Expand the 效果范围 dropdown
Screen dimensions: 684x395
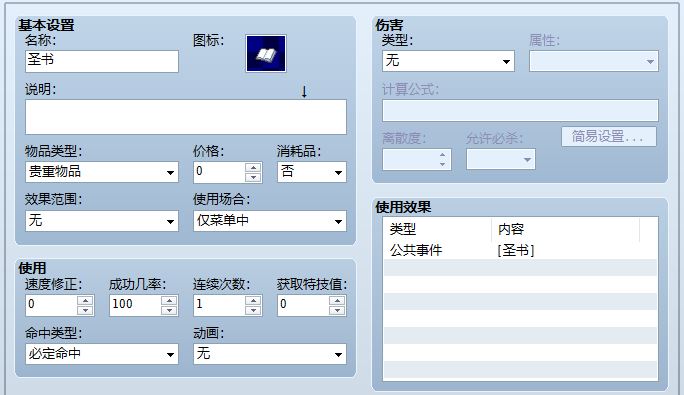click(102, 221)
